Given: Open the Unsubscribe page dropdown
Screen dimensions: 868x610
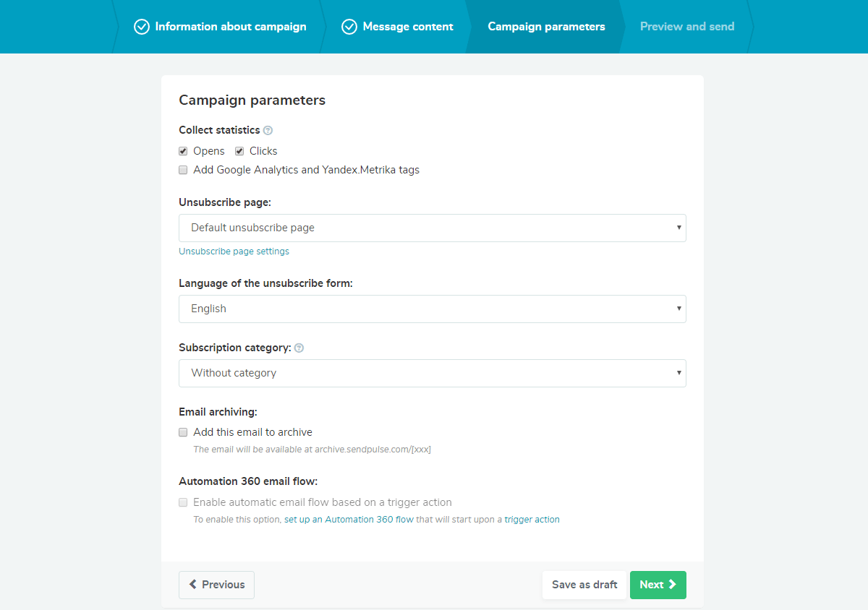Looking at the screenshot, I should tap(432, 228).
